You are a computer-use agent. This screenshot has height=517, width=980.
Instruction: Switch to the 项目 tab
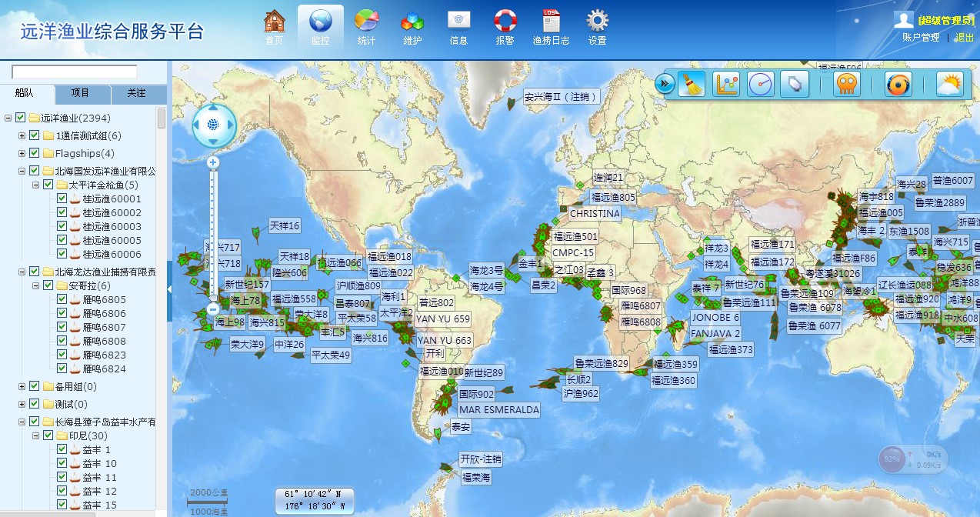click(81, 94)
